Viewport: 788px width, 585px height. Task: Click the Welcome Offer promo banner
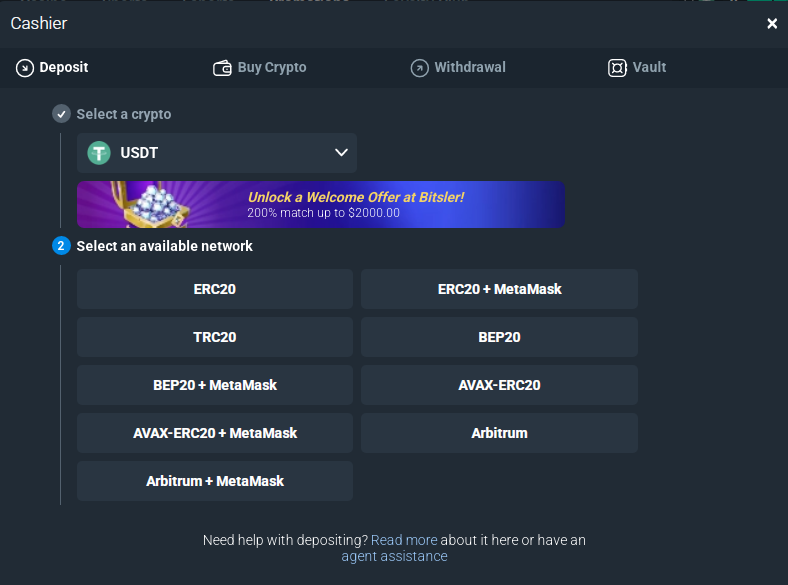click(x=321, y=205)
